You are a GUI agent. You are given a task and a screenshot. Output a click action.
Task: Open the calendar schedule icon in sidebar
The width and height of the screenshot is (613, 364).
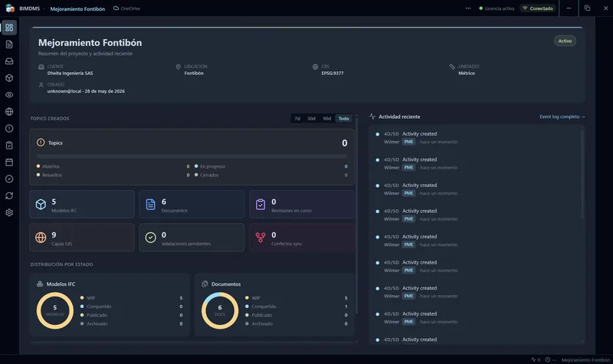pyautogui.click(x=9, y=162)
